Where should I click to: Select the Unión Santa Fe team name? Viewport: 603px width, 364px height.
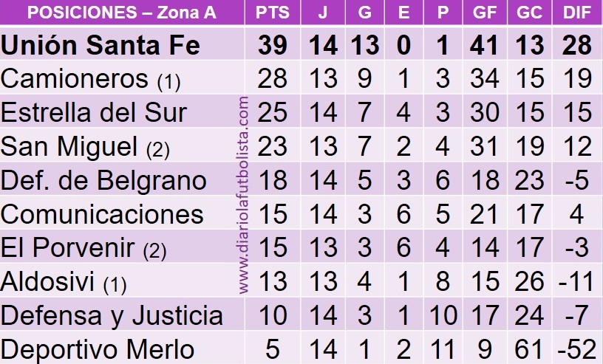pyautogui.click(x=100, y=45)
